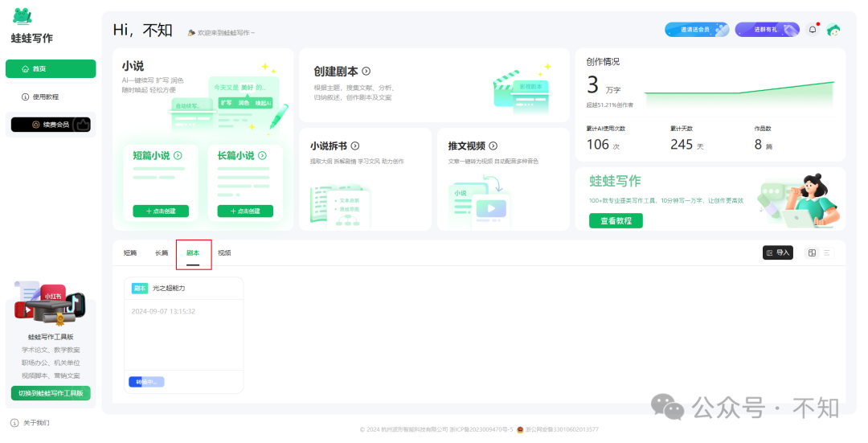Click the arrow icon beside 短篇小说
The height and width of the screenshot is (443, 868).
(178, 156)
